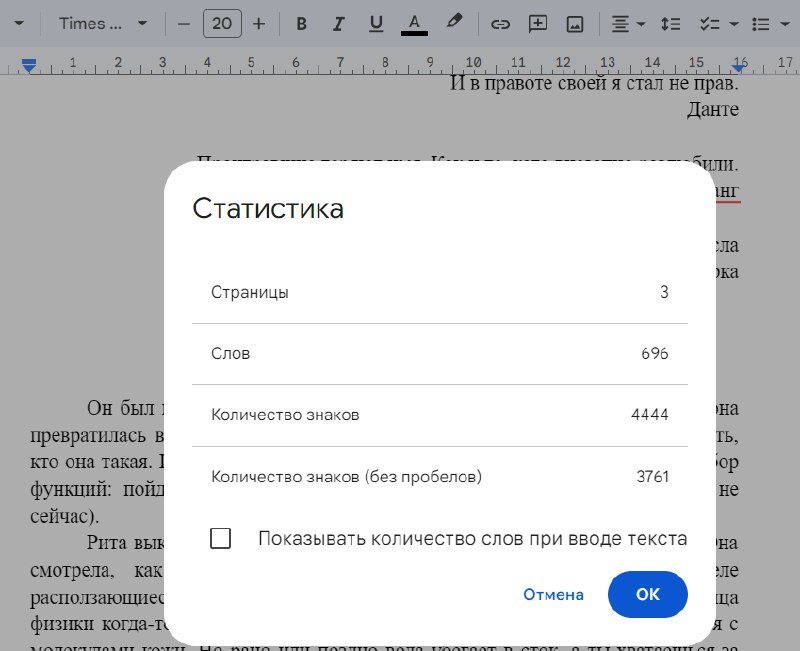This screenshot has width=800, height=651.
Task: Expand the bulleted list options arrow
Action: (x=785, y=24)
